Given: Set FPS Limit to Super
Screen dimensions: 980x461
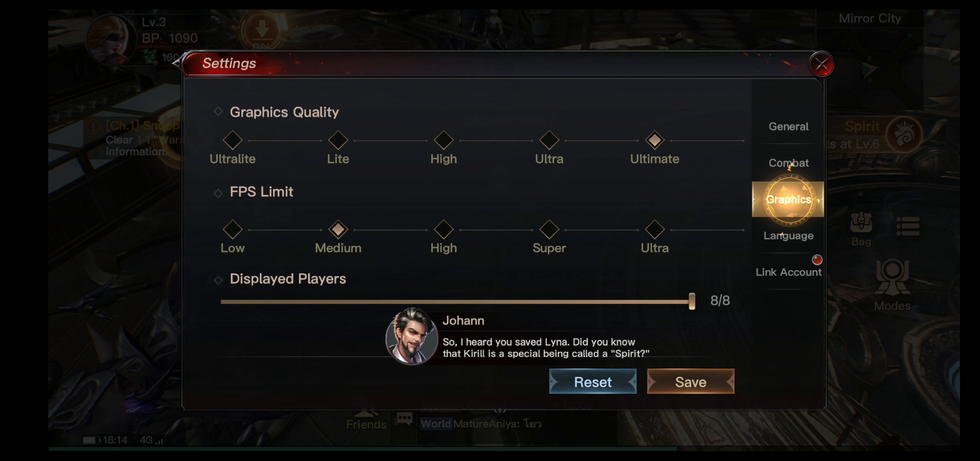Looking at the screenshot, I should tap(549, 230).
